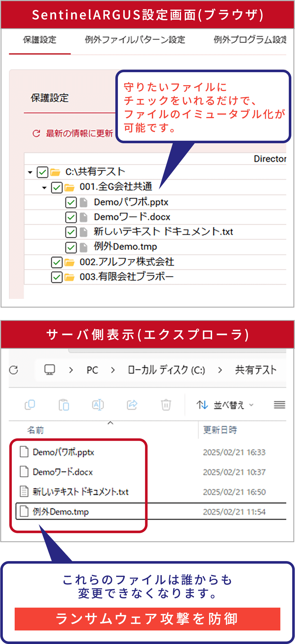Screen dimensions: 295x644
Task: Sort by 更新日時 column header
Action: pyautogui.click(x=220, y=430)
